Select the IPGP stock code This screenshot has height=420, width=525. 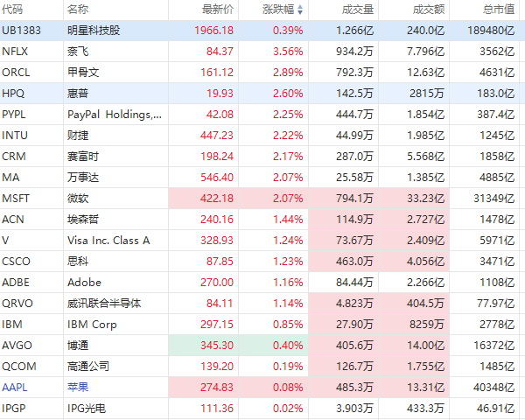14,408
